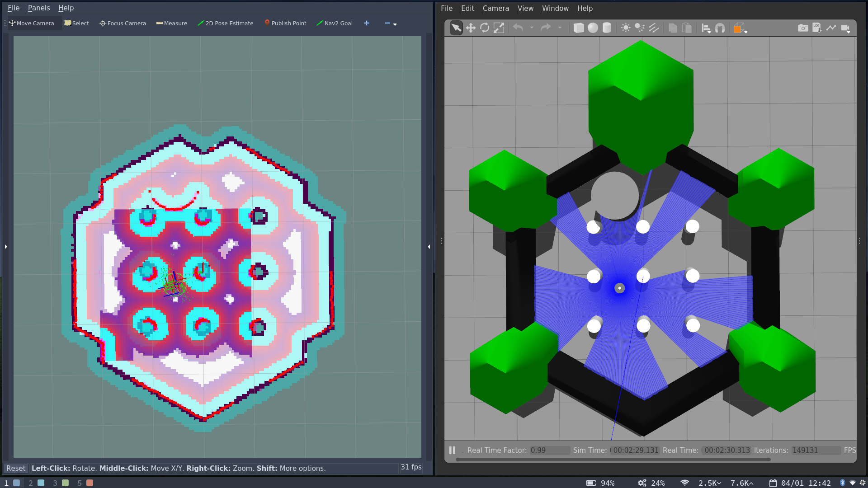Image resolution: width=868 pixels, height=488 pixels.
Task: Add a new RViz tool with the plus button
Action: tap(367, 23)
